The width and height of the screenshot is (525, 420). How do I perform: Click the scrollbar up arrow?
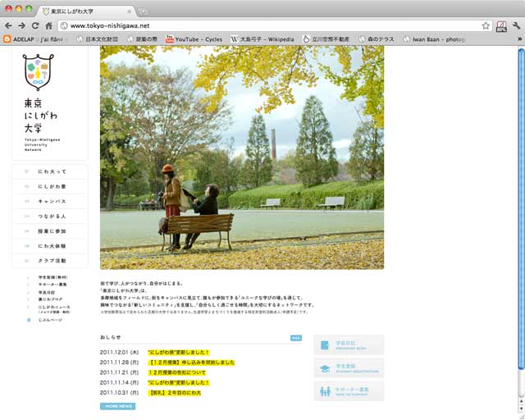[x=522, y=400]
